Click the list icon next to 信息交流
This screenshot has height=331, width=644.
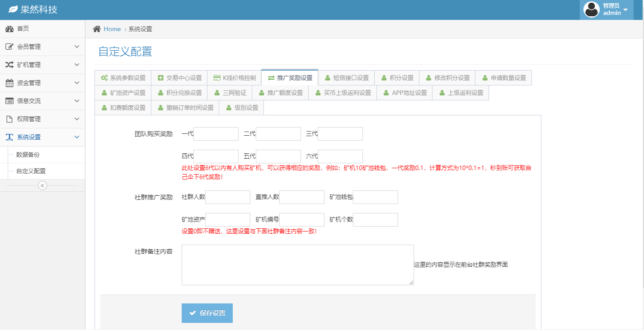click(9, 101)
